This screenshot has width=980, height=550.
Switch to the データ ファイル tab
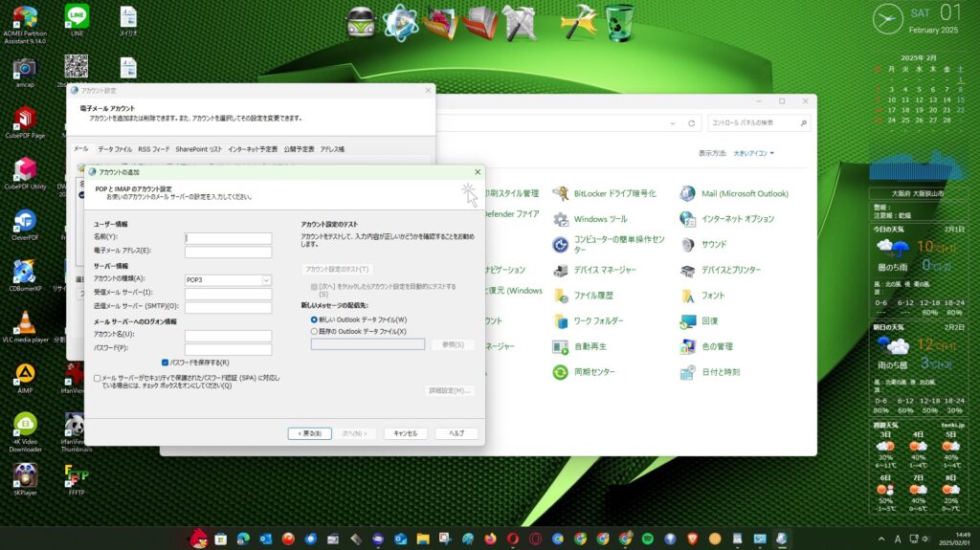(x=115, y=149)
